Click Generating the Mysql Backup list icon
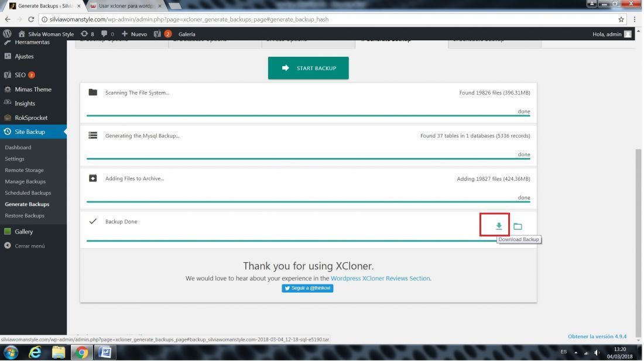The width and height of the screenshot is (644, 361). tap(93, 135)
